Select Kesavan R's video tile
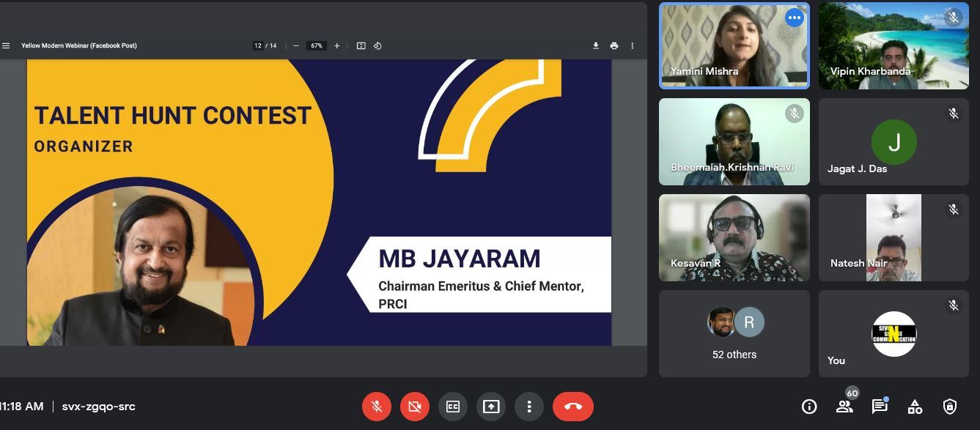 734,237
